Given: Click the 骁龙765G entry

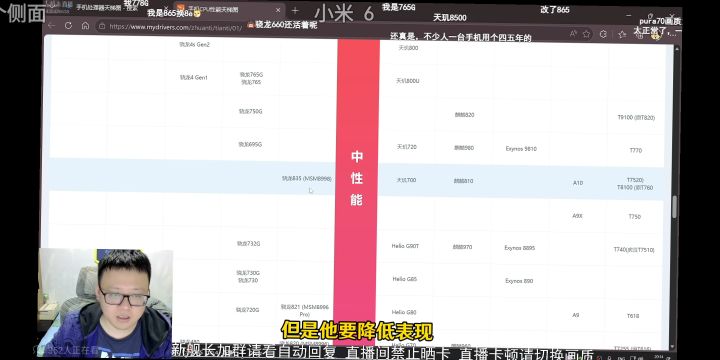Looking at the screenshot, I should pyautogui.click(x=251, y=74).
